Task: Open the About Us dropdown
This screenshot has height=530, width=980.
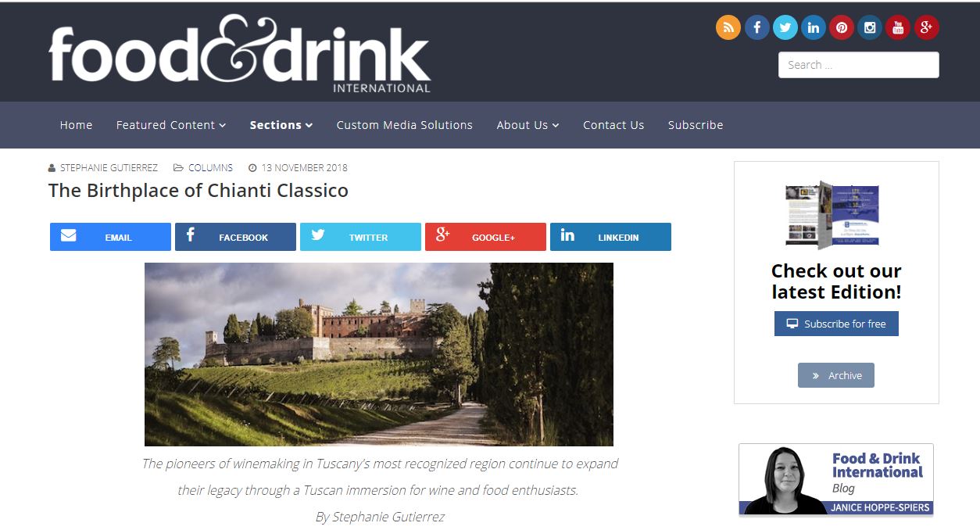Action: [x=528, y=125]
